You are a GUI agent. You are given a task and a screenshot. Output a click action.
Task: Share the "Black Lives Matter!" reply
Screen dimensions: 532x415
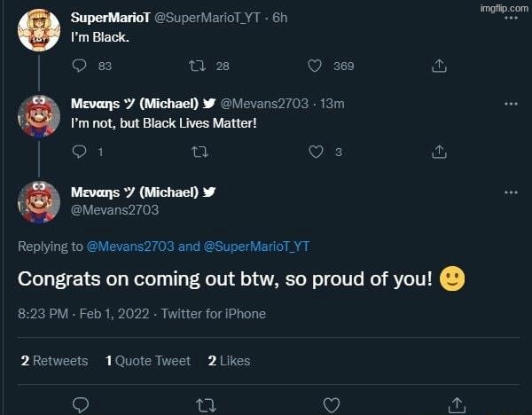438,152
